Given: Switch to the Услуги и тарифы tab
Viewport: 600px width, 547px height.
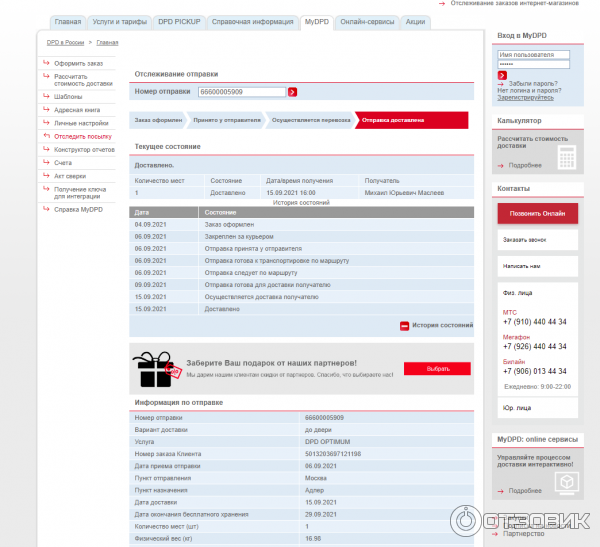Looking at the screenshot, I should [121, 21].
